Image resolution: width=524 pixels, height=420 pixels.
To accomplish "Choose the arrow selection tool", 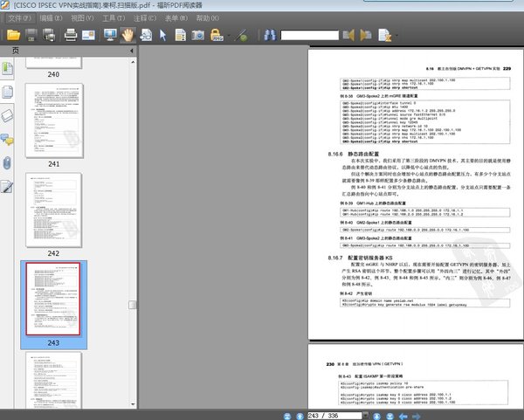I will click(162, 35).
